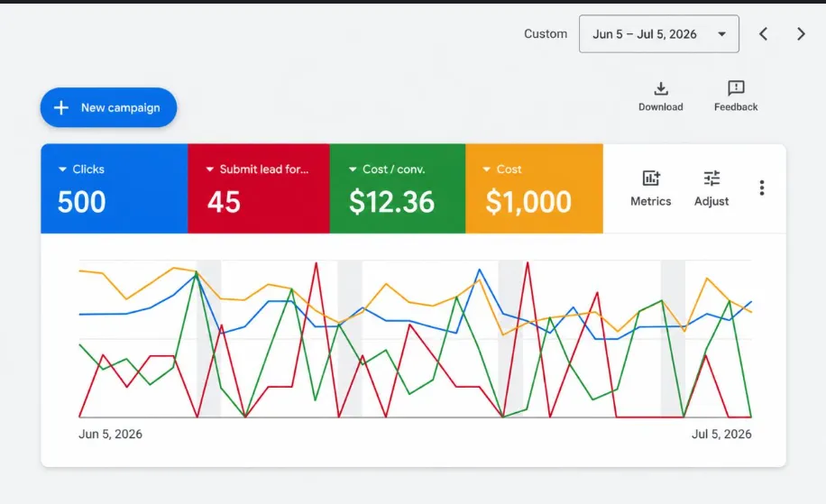Go to next date range arrow
The height and width of the screenshot is (504, 826).
[801, 34]
